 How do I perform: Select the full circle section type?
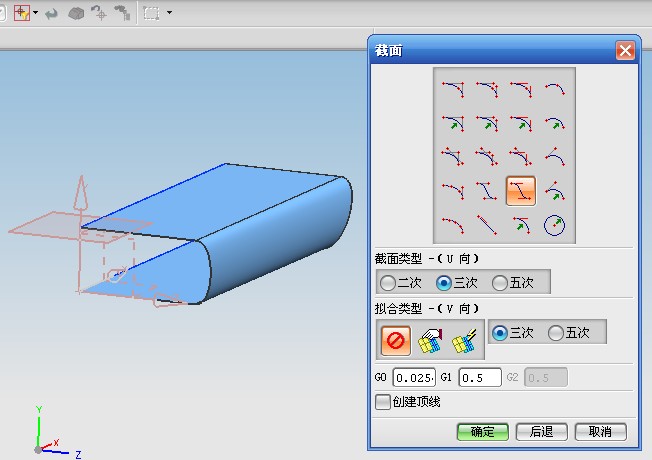pyautogui.click(x=555, y=225)
